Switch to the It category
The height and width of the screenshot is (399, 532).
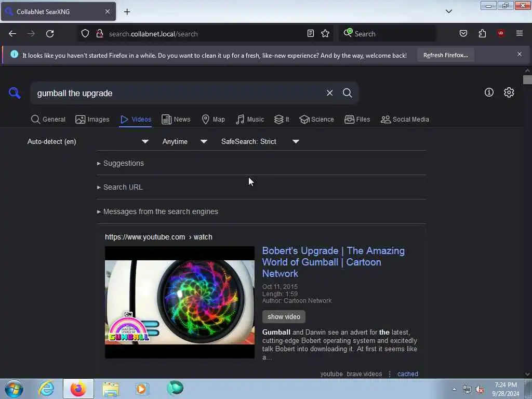[282, 119]
